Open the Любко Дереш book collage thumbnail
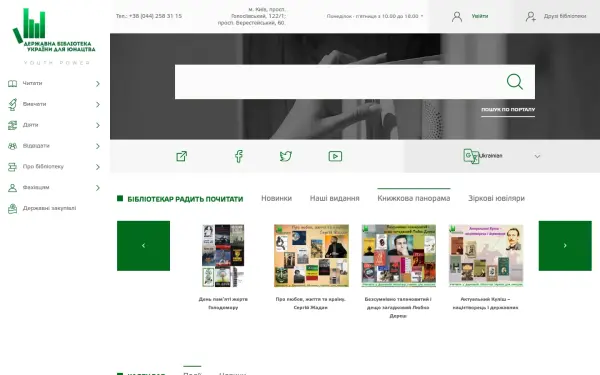This screenshot has width=600, height=375. click(398, 256)
